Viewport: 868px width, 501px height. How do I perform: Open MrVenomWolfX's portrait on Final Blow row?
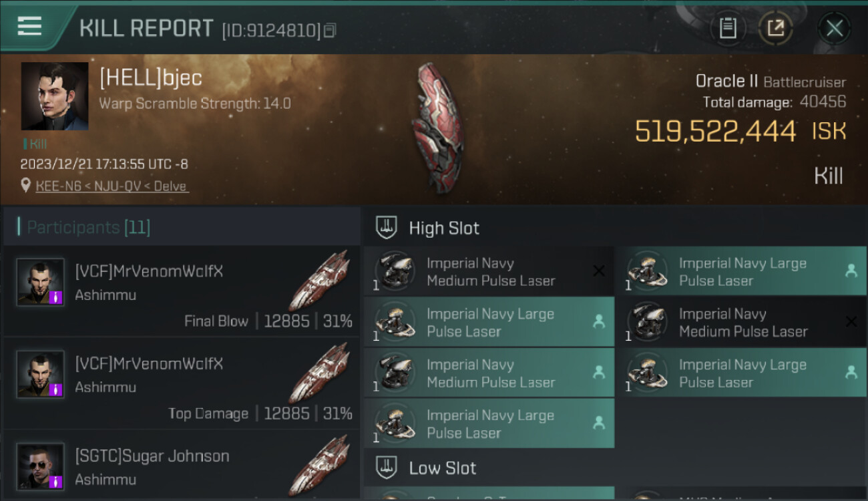tap(41, 282)
